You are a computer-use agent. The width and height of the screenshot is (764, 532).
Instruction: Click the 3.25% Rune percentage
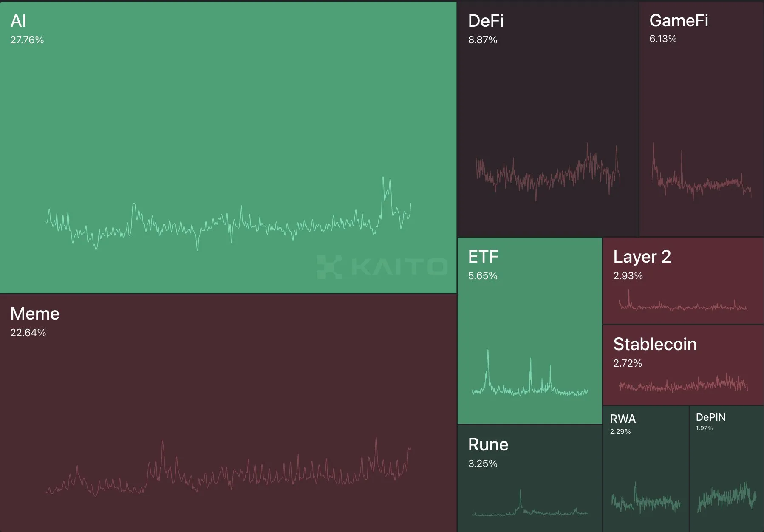pyautogui.click(x=483, y=464)
